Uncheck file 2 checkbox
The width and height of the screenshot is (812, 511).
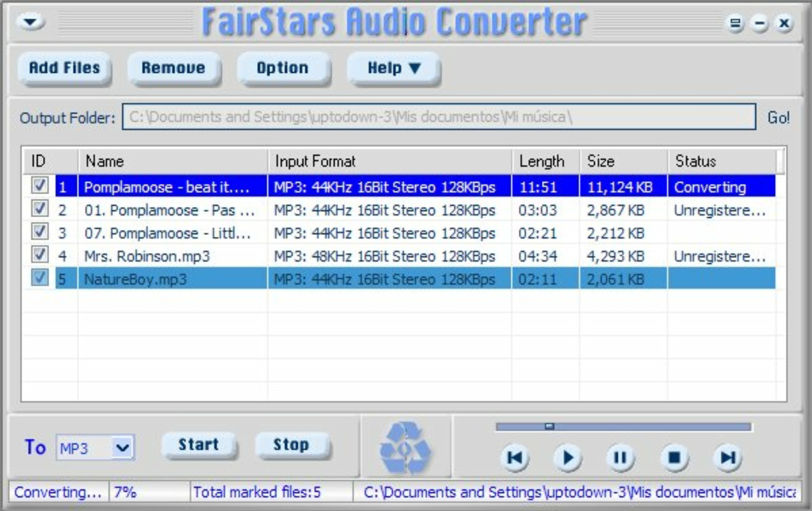(x=40, y=209)
